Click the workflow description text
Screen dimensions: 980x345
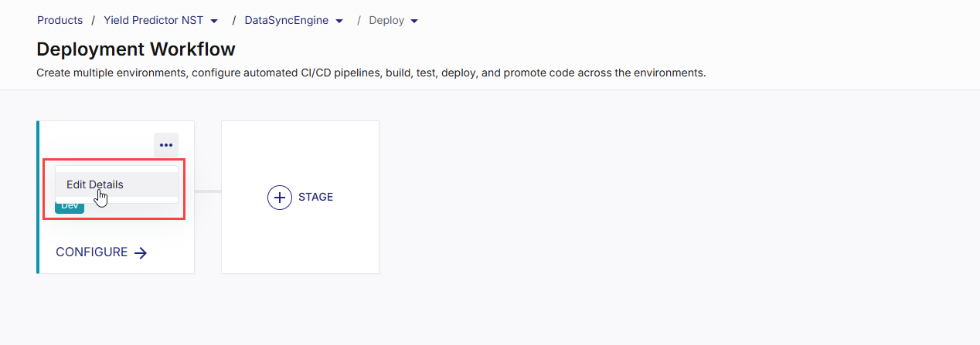coord(371,73)
